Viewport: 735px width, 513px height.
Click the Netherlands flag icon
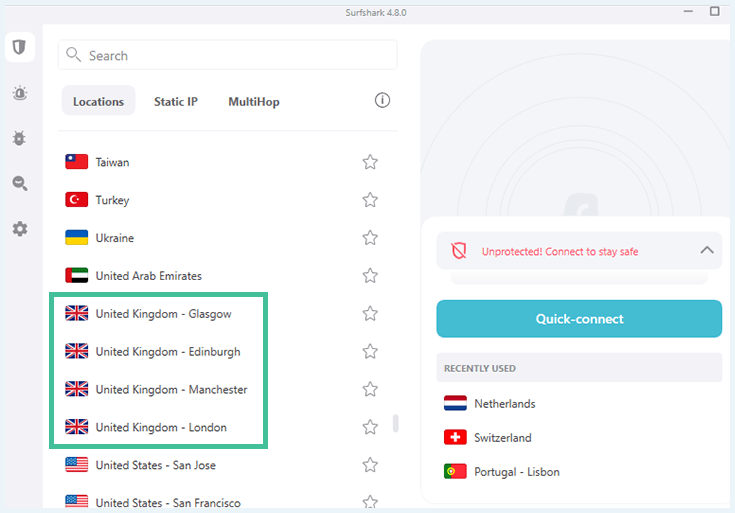455,403
